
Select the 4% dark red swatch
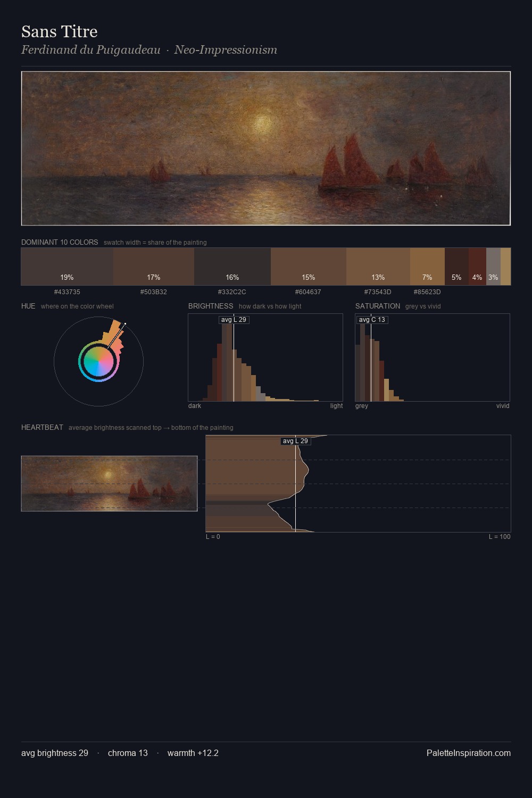click(x=477, y=267)
